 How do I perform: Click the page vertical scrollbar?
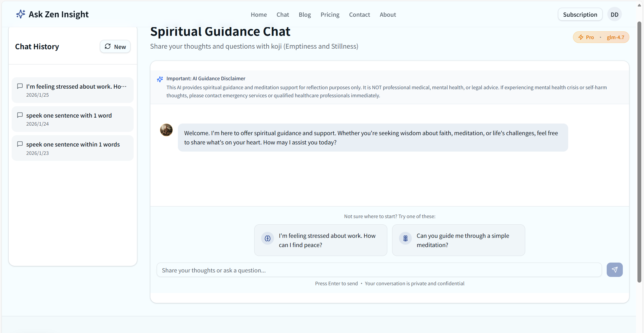click(x=639, y=152)
